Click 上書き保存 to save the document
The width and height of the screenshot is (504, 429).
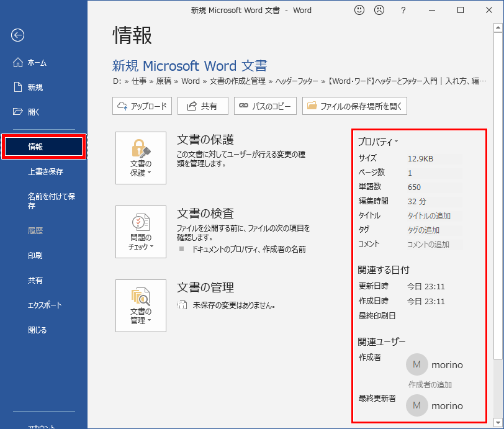(45, 171)
